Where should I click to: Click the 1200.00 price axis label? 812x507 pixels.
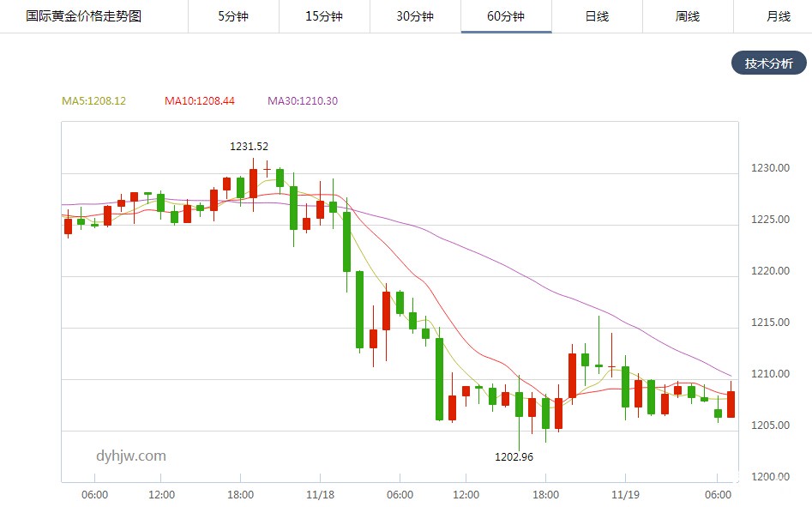pos(771,477)
